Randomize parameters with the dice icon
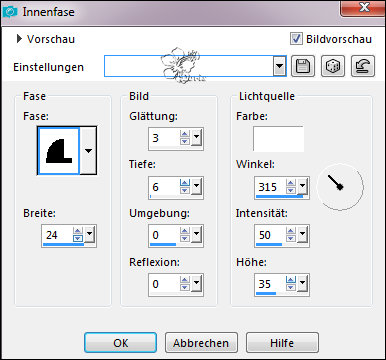386x360 pixels. coord(333,66)
